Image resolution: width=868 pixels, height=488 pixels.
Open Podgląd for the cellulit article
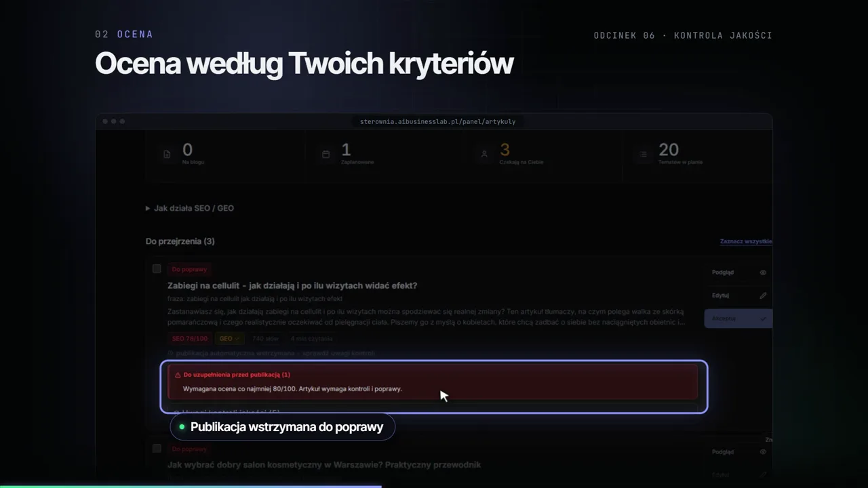point(738,272)
